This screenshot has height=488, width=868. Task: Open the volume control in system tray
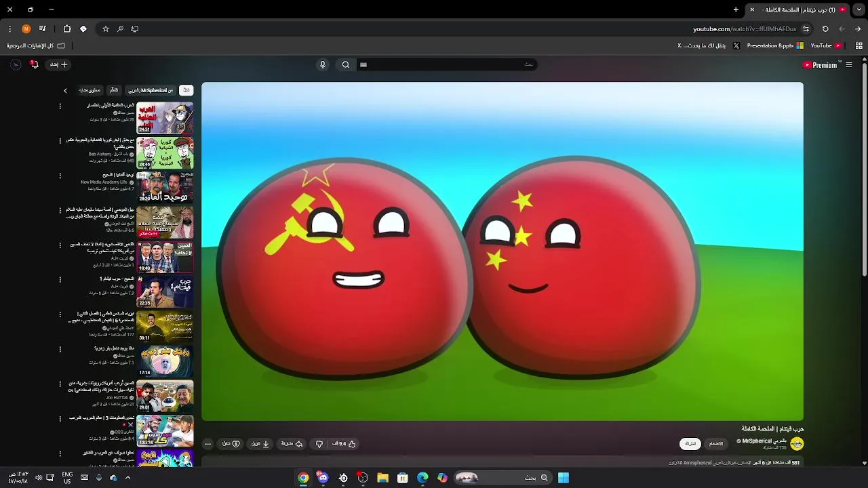coord(39,478)
